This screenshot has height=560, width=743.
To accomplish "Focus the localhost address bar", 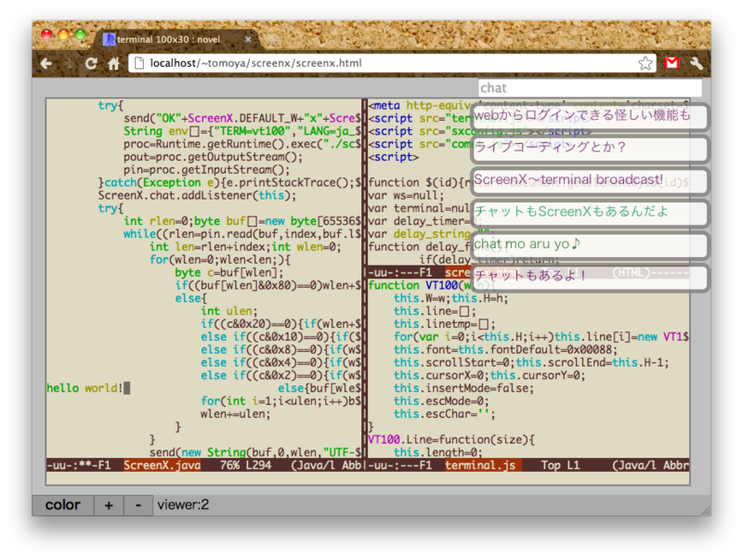I will pos(392,63).
